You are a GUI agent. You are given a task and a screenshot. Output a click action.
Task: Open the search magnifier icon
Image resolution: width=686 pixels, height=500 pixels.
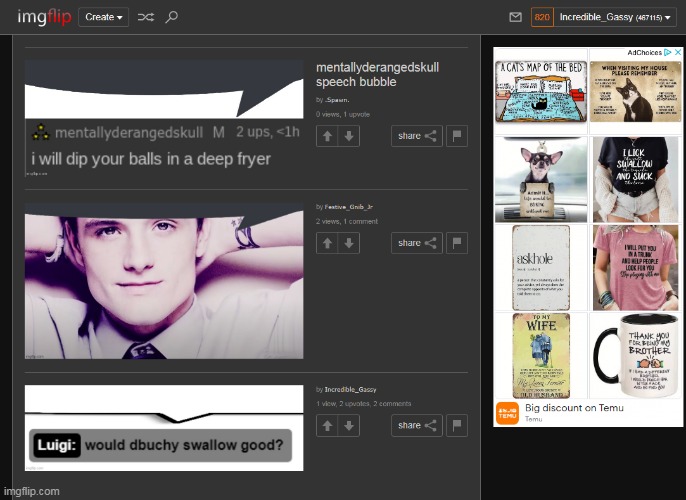click(x=171, y=17)
